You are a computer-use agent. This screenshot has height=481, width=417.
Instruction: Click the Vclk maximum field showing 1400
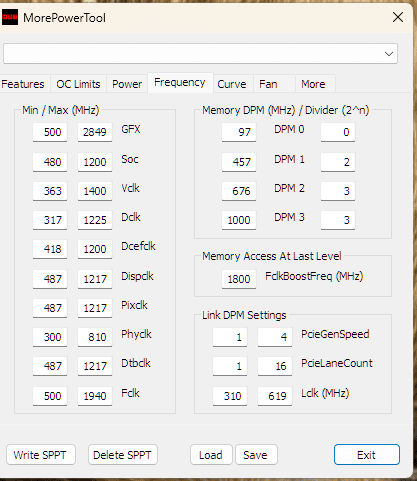pos(95,191)
